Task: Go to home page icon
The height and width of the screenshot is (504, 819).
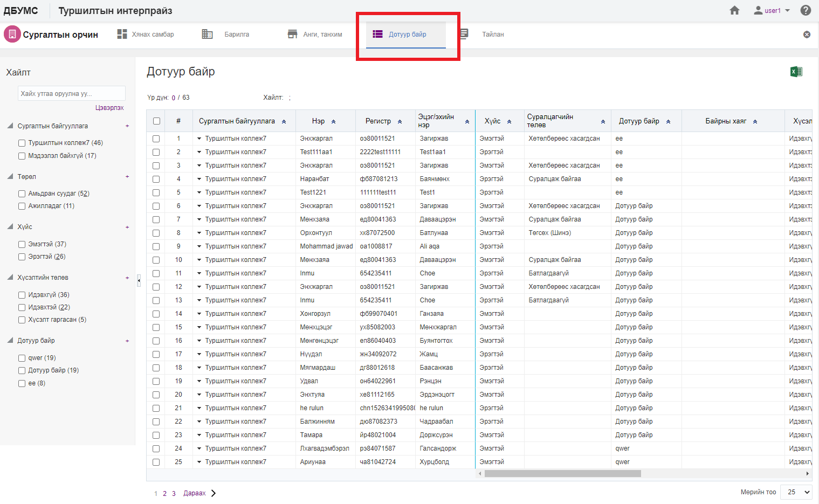Action: click(x=734, y=10)
